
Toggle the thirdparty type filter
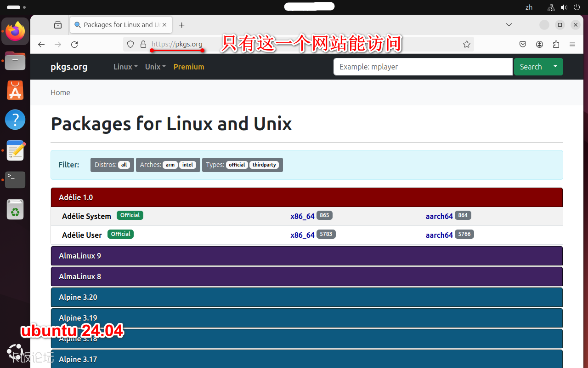(x=264, y=165)
